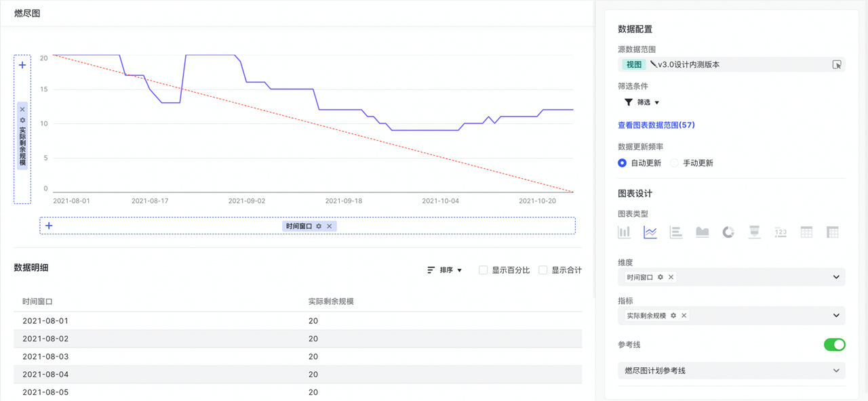868x401 pixels.
Task: Select the 手动更新 radio option
Action: 674,163
